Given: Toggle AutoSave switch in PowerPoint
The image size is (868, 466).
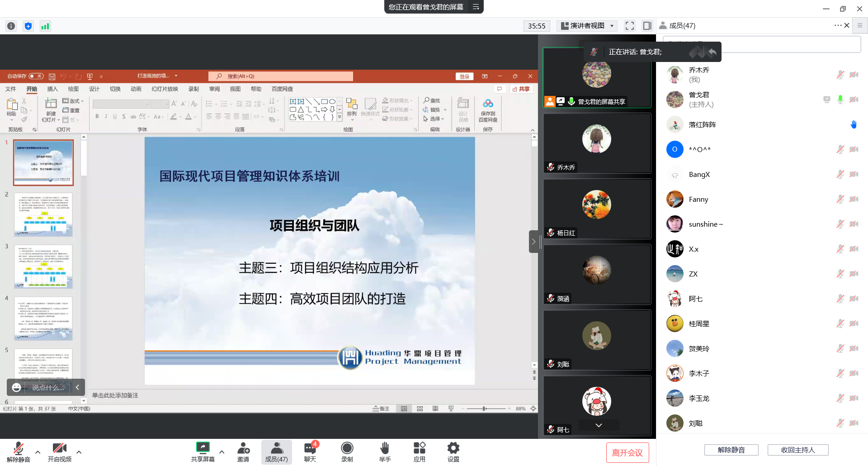Looking at the screenshot, I should click(36, 76).
